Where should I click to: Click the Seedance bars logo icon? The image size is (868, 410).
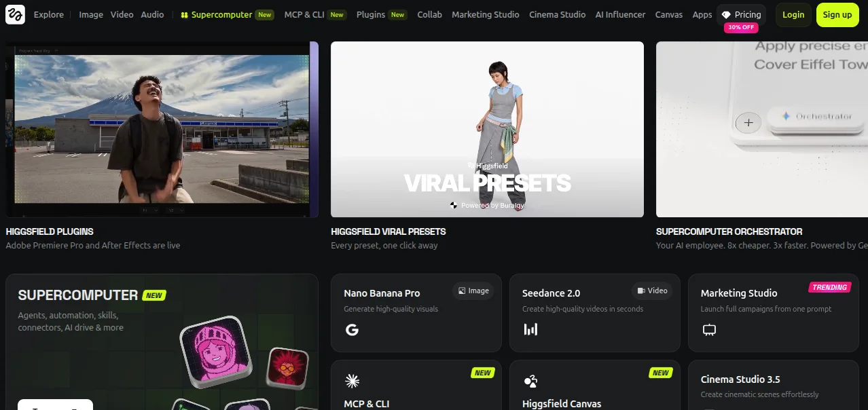(x=530, y=330)
